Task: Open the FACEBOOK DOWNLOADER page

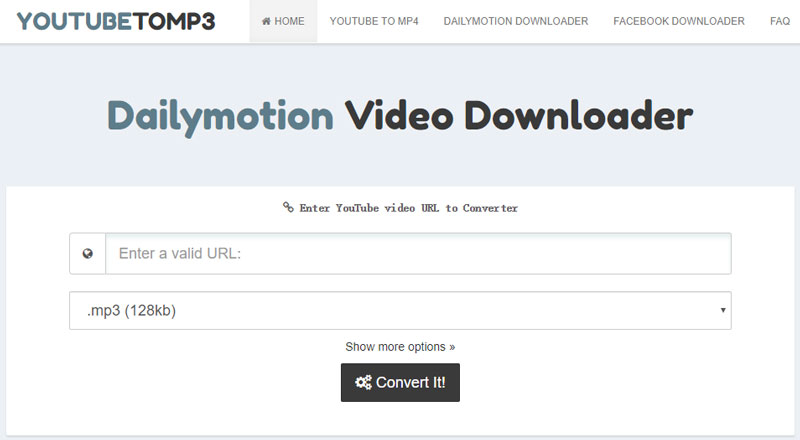Action: pyautogui.click(x=679, y=21)
